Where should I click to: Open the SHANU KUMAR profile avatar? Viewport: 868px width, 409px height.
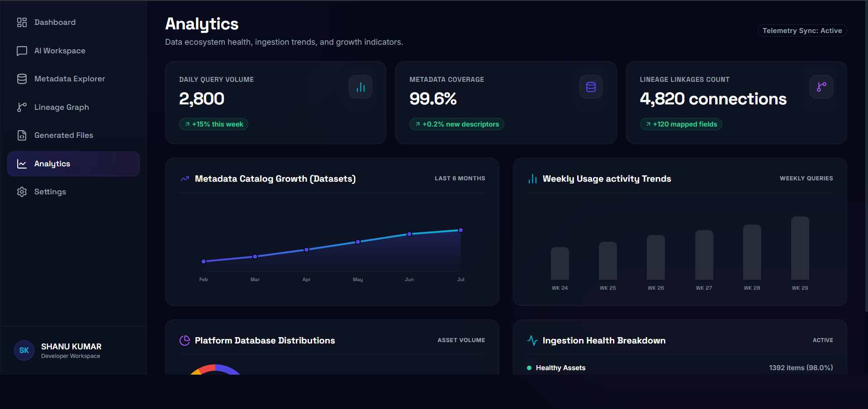(x=24, y=350)
